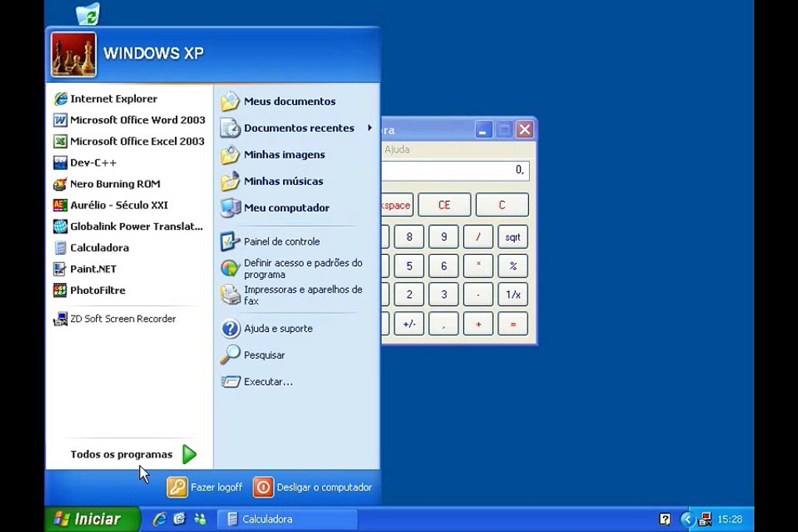Expand Documentos recentes submenu
798x532 pixels.
point(297,129)
